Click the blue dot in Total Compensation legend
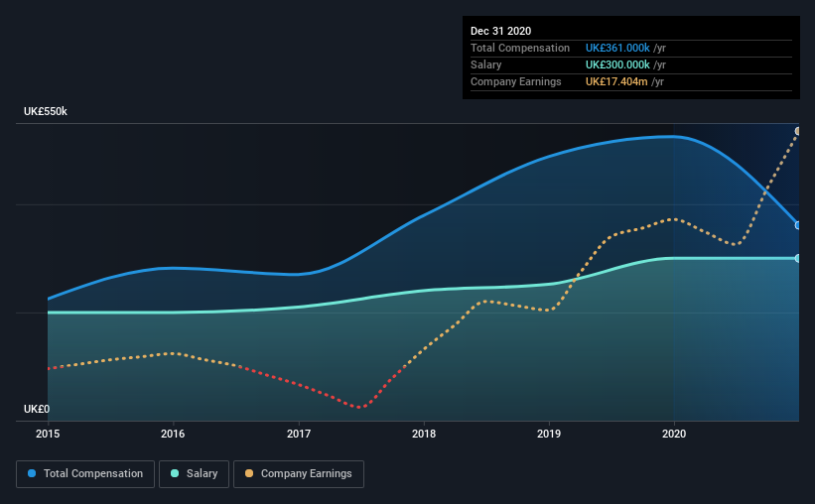 32,473
